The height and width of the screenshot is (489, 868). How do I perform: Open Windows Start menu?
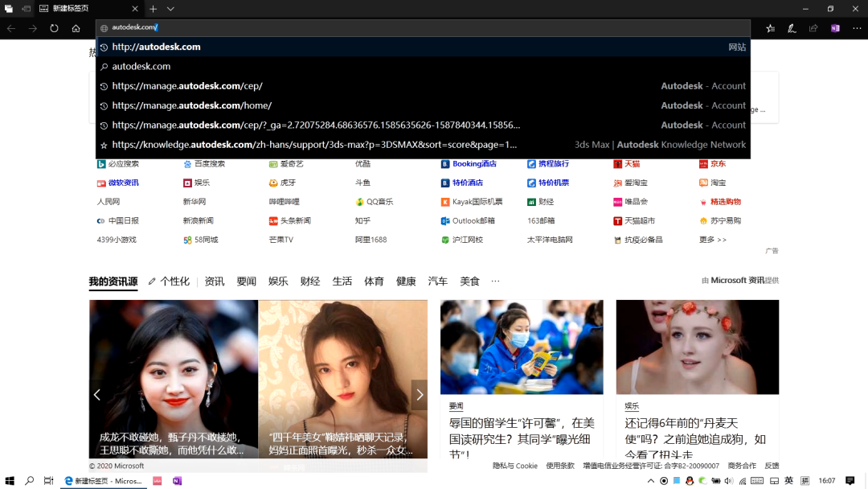(10, 481)
